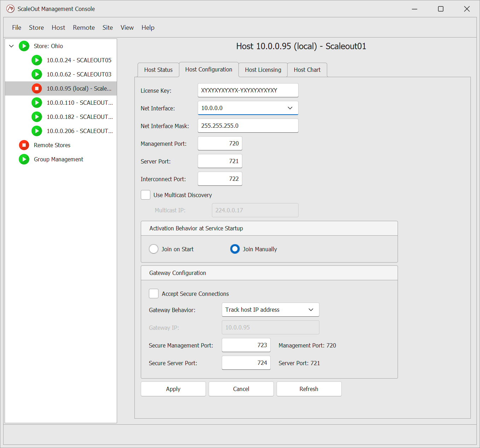This screenshot has width=480, height=448.
Task: Select the Store: Ohio tree label
Action: coord(48,46)
